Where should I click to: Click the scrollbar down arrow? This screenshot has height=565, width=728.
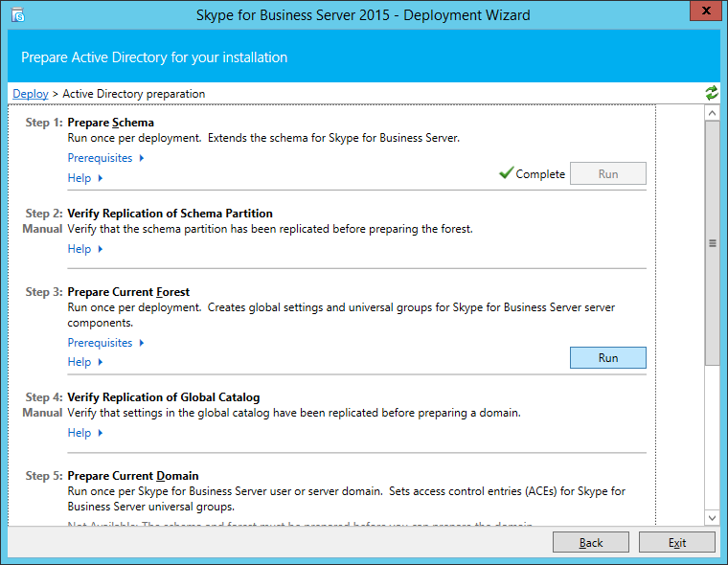[713, 518]
